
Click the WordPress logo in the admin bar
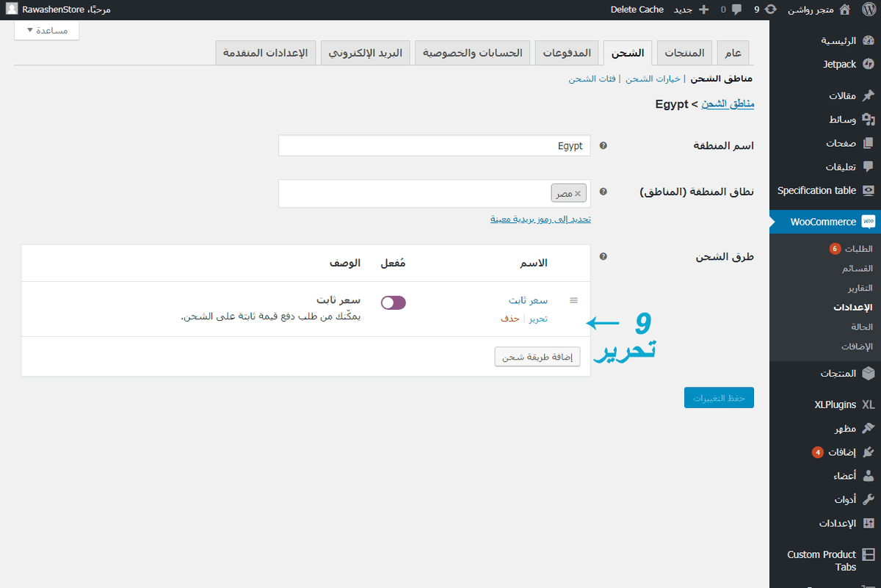(869, 10)
